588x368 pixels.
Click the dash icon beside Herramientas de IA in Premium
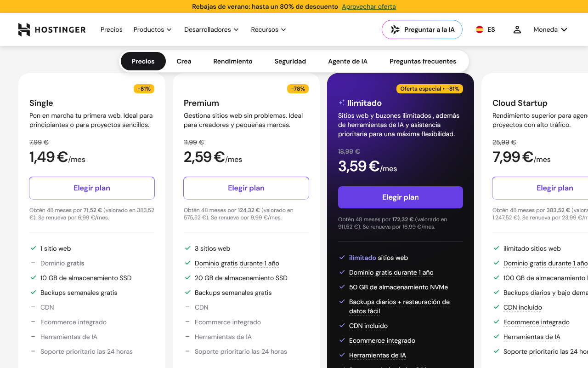point(187,337)
